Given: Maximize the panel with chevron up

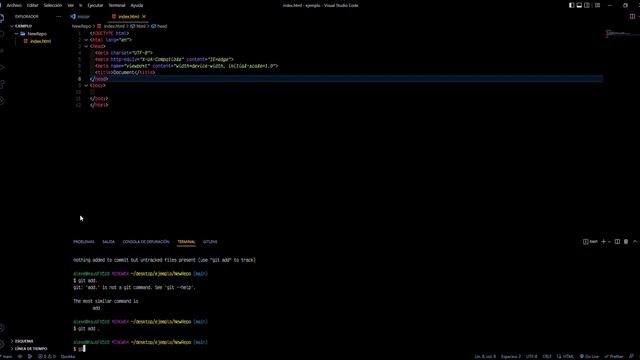Looking at the screenshot, I should click(x=635, y=242).
